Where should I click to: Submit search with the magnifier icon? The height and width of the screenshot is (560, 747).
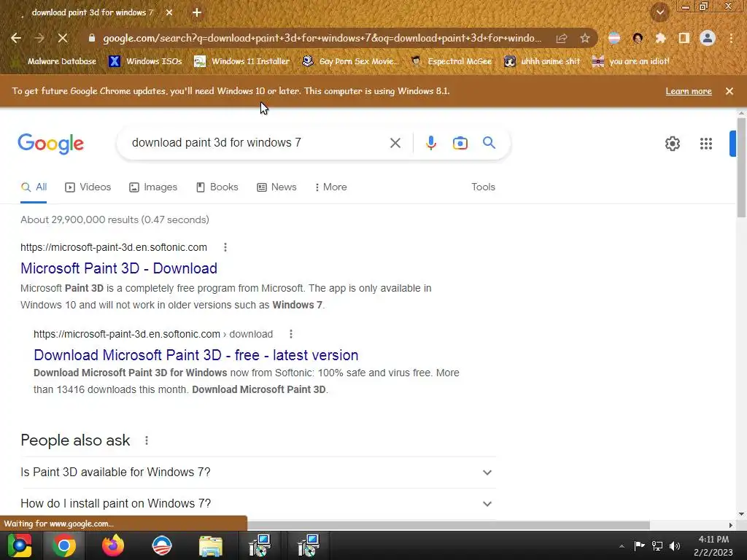click(489, 142)
